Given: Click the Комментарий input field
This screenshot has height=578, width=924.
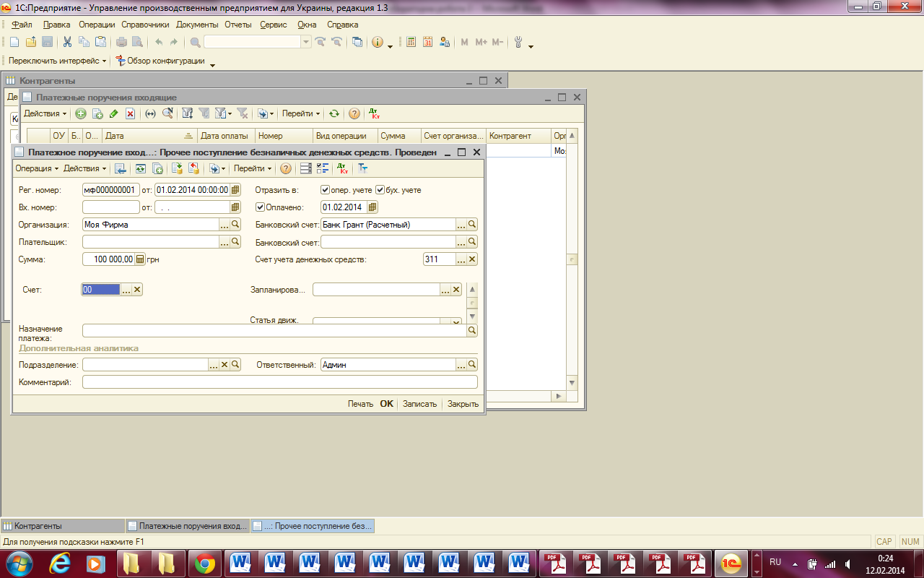Looking at the screenshot, I should 280,382.
